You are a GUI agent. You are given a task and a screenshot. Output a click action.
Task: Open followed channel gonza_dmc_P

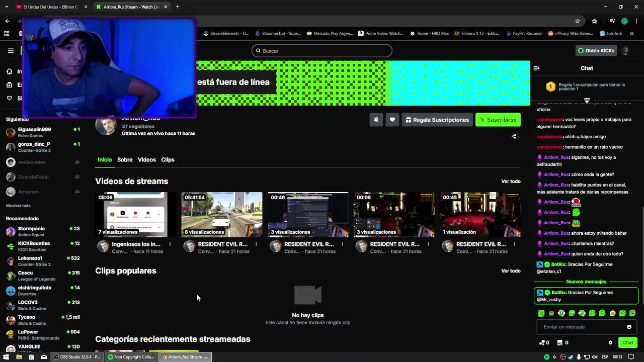point(43,147)
